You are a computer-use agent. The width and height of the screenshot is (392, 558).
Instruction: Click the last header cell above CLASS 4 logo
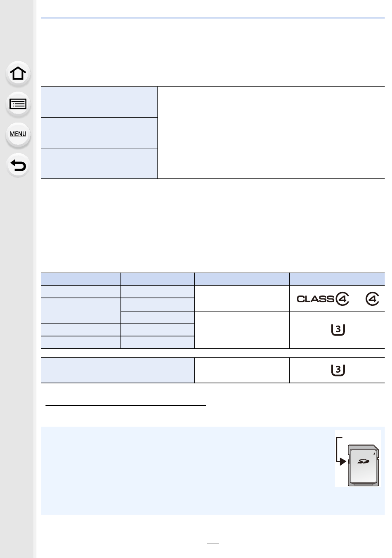point(337,279)
